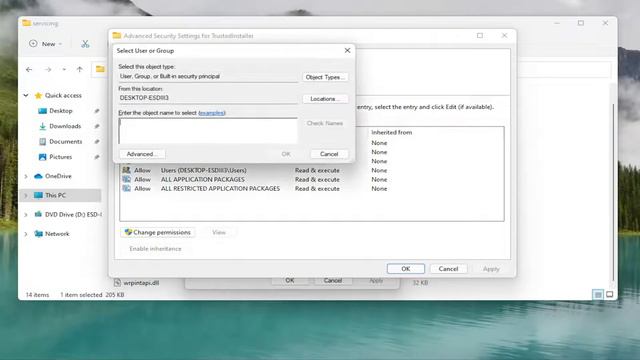640x360 pixels.
Task: Focus the object name text box
Action: 208,131
